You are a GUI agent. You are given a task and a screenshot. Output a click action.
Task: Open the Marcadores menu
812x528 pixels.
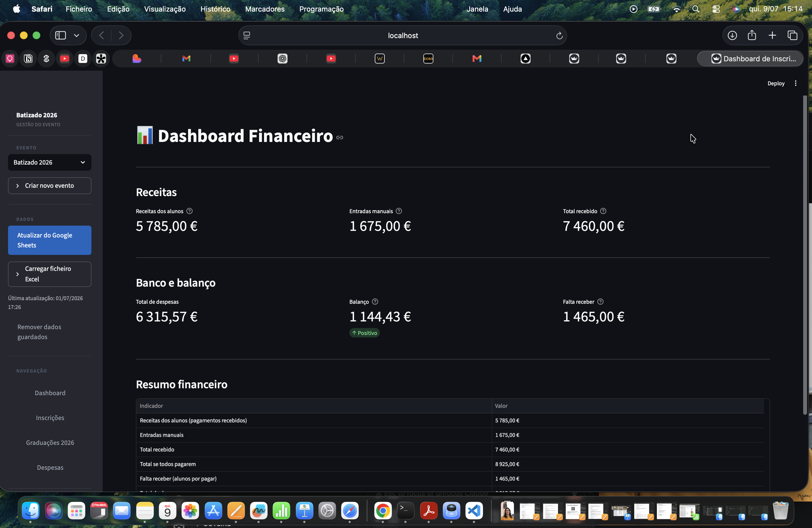265,9
